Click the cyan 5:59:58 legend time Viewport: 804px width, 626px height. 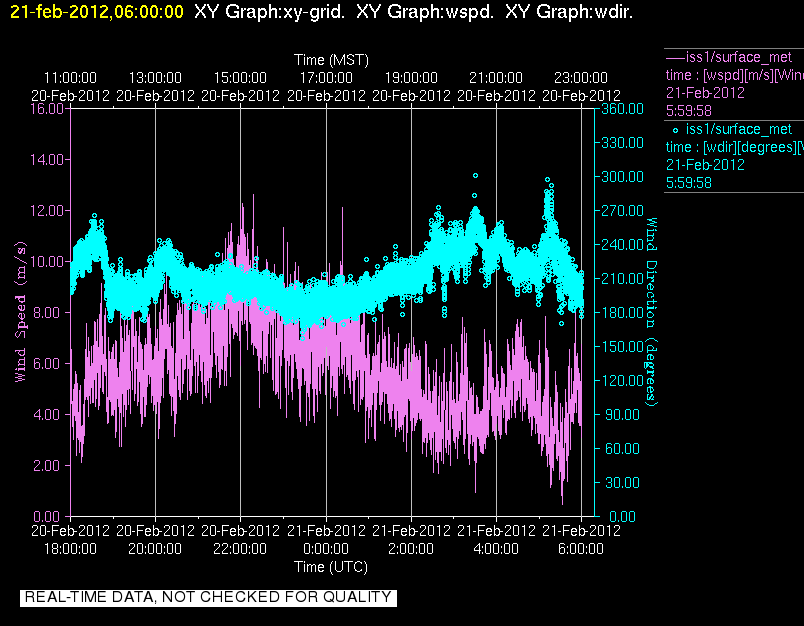[x=689, y=183]
